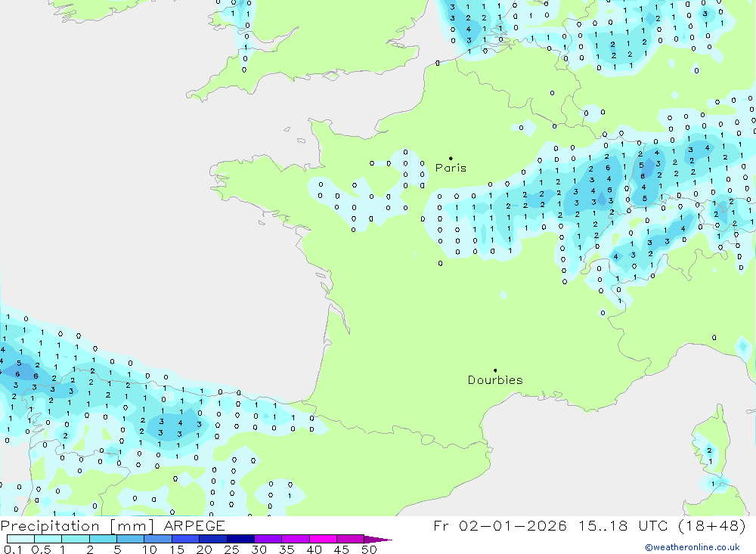Click the 40 to 45 mm legend swatch
756x554 pixels.
pos(323,539)
